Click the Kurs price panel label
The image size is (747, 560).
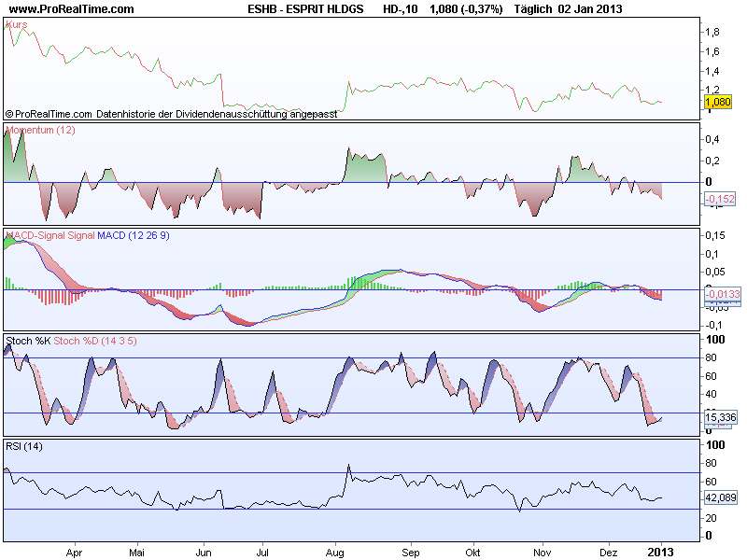[17, 24]
